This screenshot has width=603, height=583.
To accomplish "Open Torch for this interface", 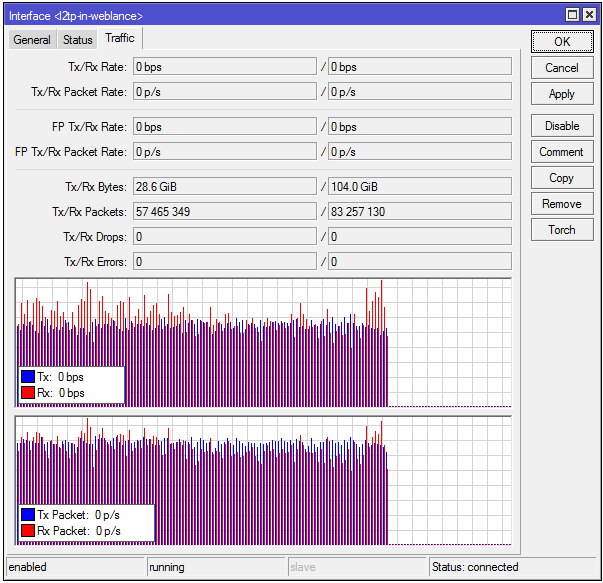I will 562,230.
